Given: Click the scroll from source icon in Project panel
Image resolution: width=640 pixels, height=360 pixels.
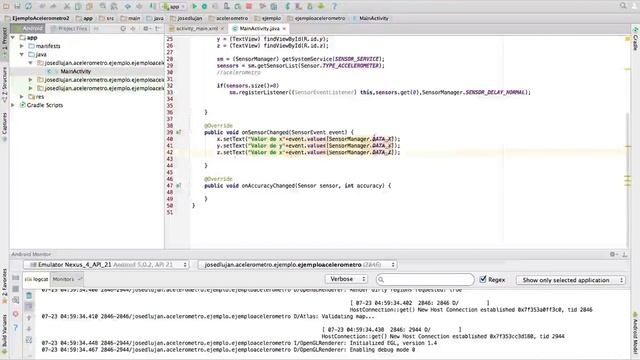Looking at the screenshot, I should click(x=123, y=29).
